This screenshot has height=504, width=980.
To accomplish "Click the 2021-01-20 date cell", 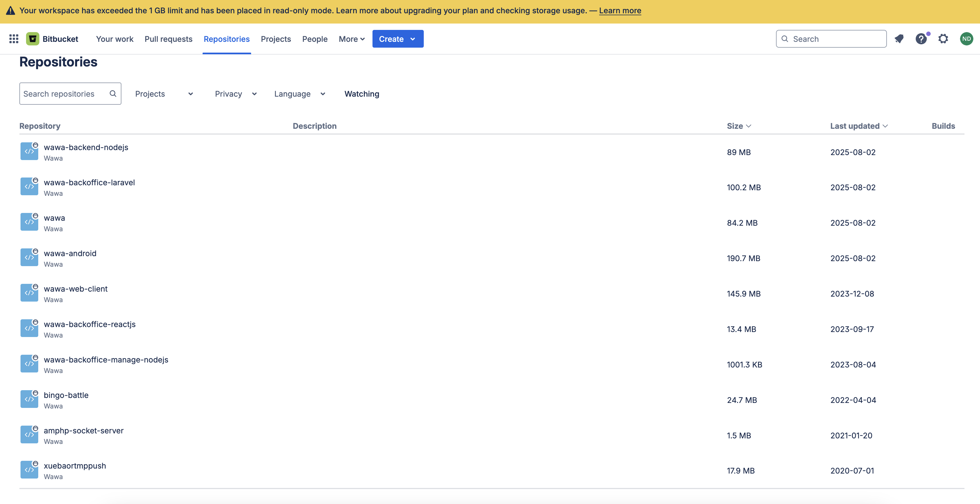I will coord(851,435).
